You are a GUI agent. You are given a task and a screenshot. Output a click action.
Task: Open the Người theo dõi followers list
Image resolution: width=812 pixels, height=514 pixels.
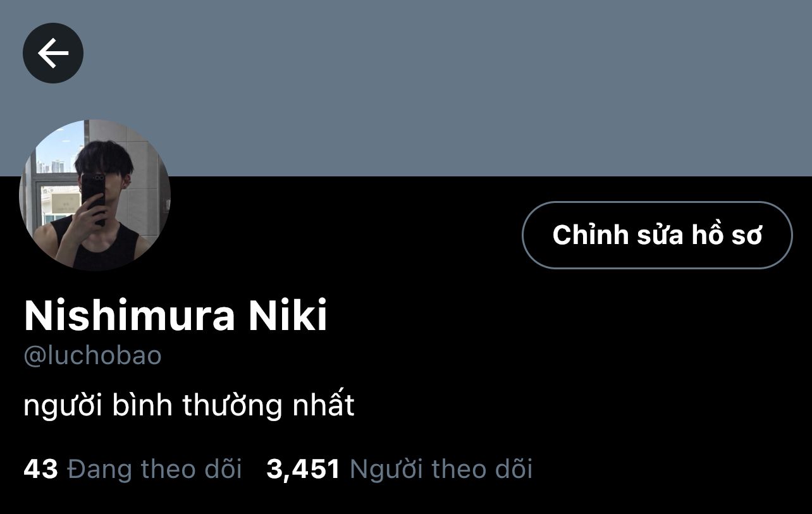pos(441,469)
